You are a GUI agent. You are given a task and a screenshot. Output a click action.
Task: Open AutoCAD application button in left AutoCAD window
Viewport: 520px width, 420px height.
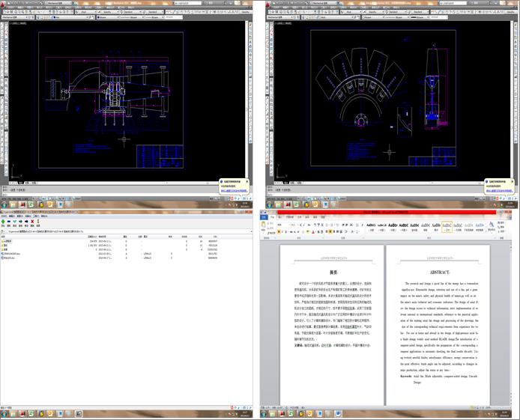(x=3, y=5)
